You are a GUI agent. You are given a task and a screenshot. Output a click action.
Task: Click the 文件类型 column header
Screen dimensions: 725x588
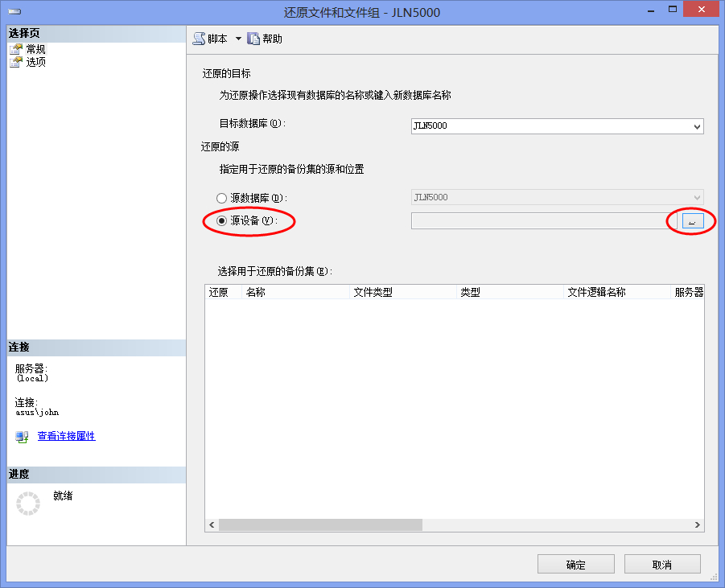pyautogui.click(x=402, y=292)
